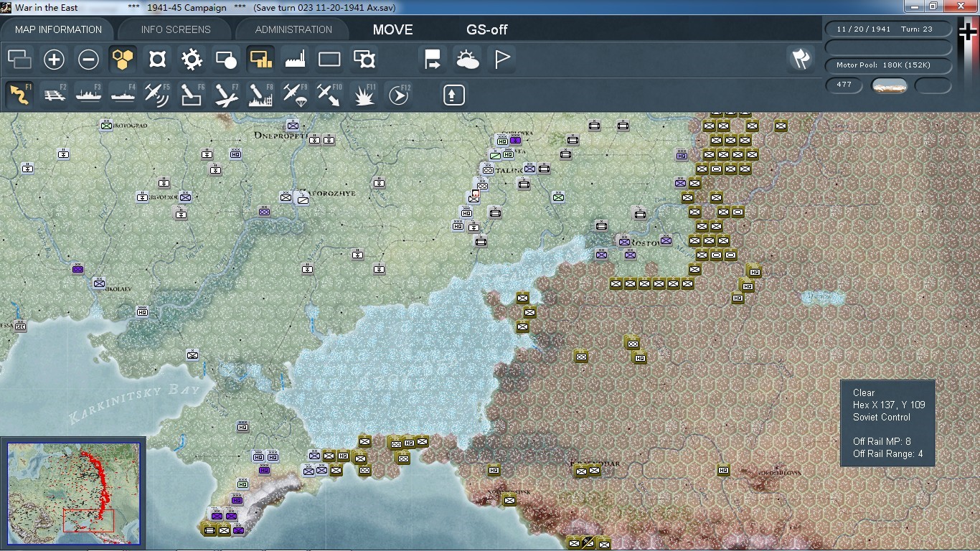This screenshot has width=980, height=551.
Task: Select F11 explosion mode icon
Action: pos(364,95)
